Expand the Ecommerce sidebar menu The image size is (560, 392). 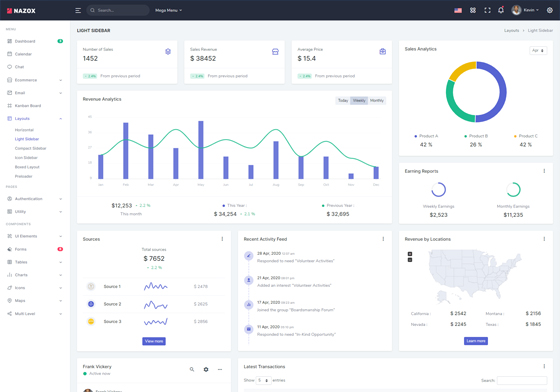tap(35, 80)
